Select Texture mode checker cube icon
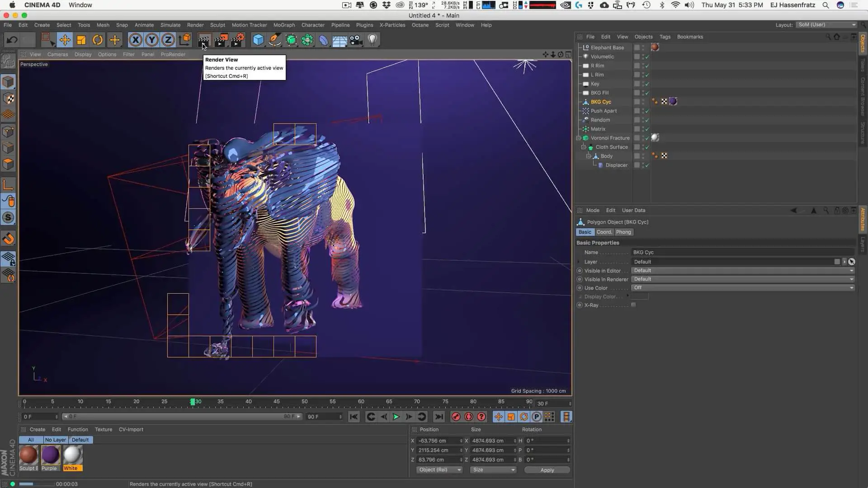 8,99
